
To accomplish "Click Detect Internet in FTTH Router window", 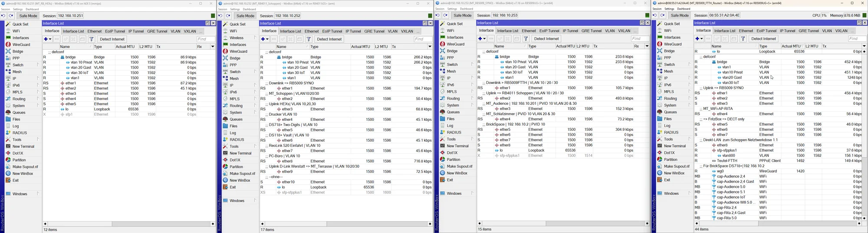I will (763, 39).
